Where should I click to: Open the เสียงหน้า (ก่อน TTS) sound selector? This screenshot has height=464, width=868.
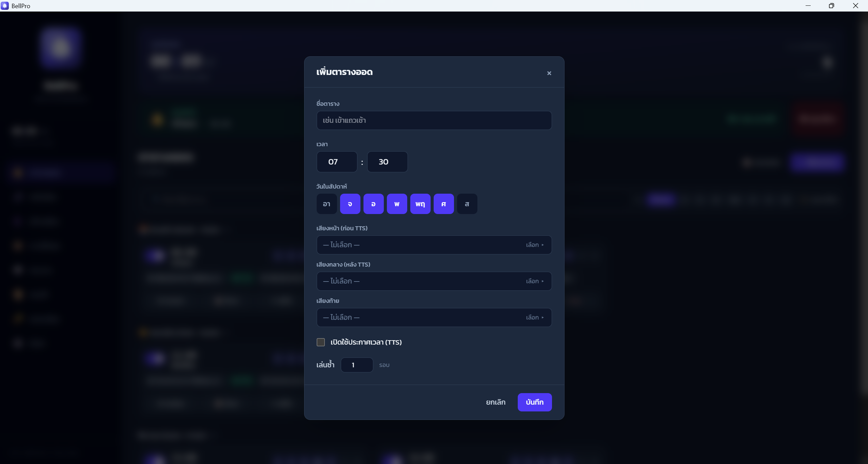434,245
